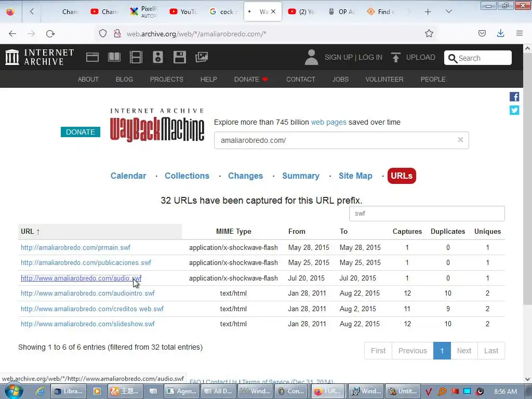Open the Windows Start button
This screenshot has width=532, height=399.
[14, 391]
